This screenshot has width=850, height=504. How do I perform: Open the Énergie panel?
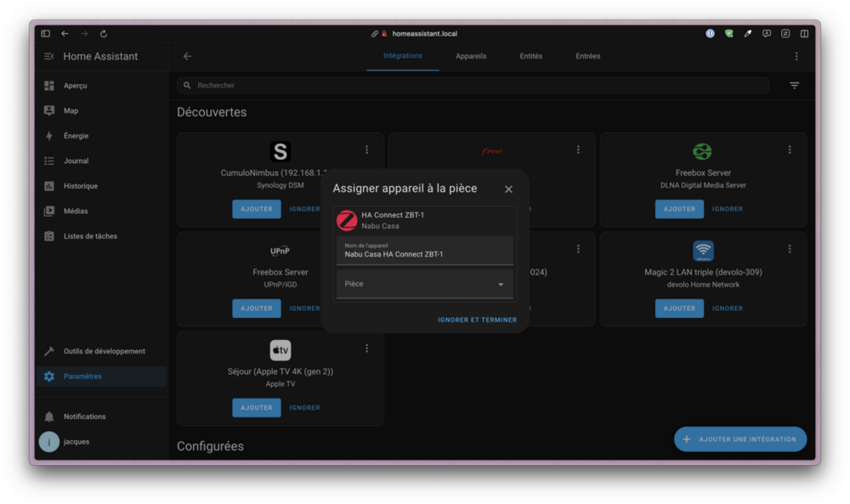click(x=76, y=135)
